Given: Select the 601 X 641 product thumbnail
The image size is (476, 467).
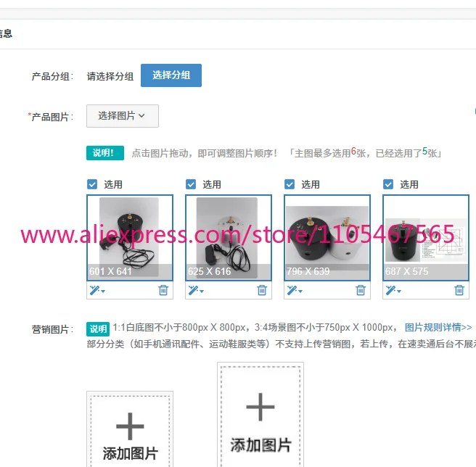Looking at the screenshot, I should (x=130, y=238).
